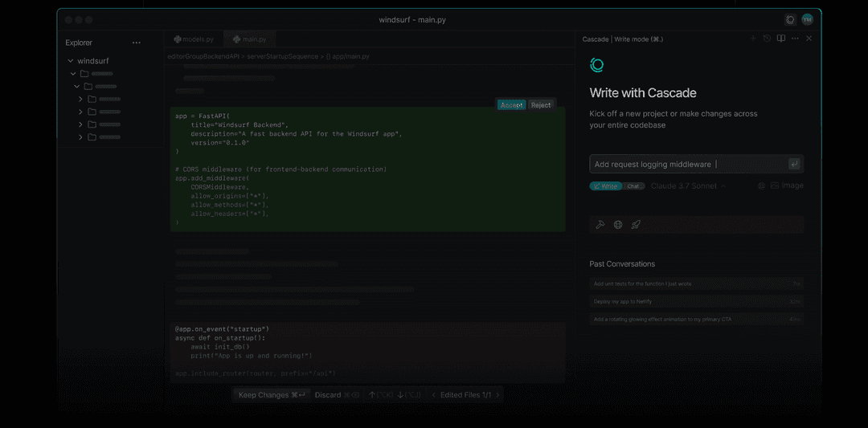The image size is (868, 428).
Task: Open the YM user avatar menu
Action: (807, 20)
